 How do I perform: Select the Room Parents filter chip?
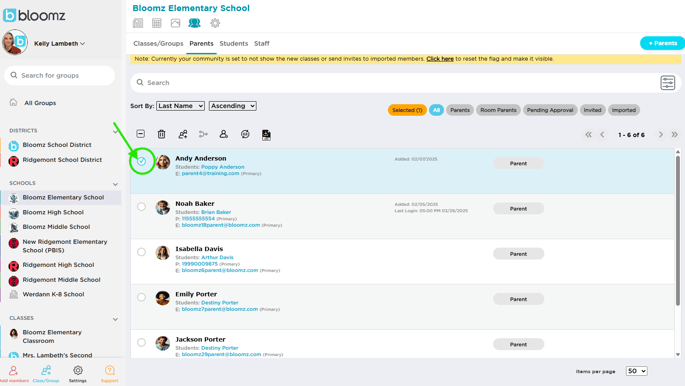(498, 110)
